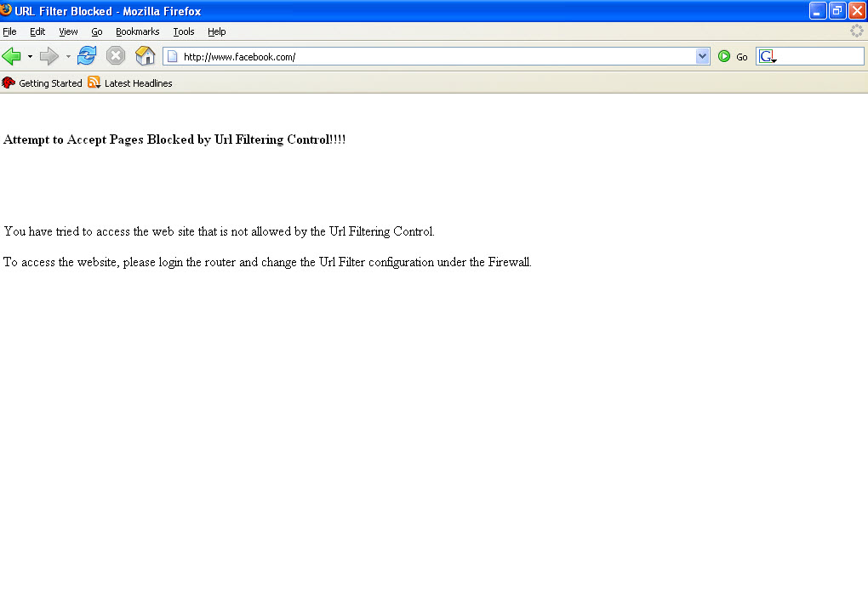
Task: Click the Latest Headlines RSS feed icon
Action: click(94, 83)
